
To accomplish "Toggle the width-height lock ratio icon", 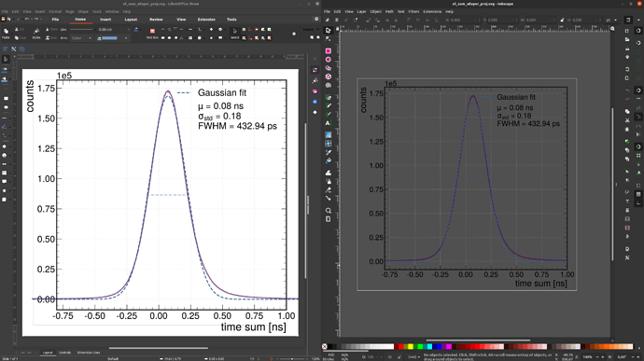I will [x=562, y=20].
